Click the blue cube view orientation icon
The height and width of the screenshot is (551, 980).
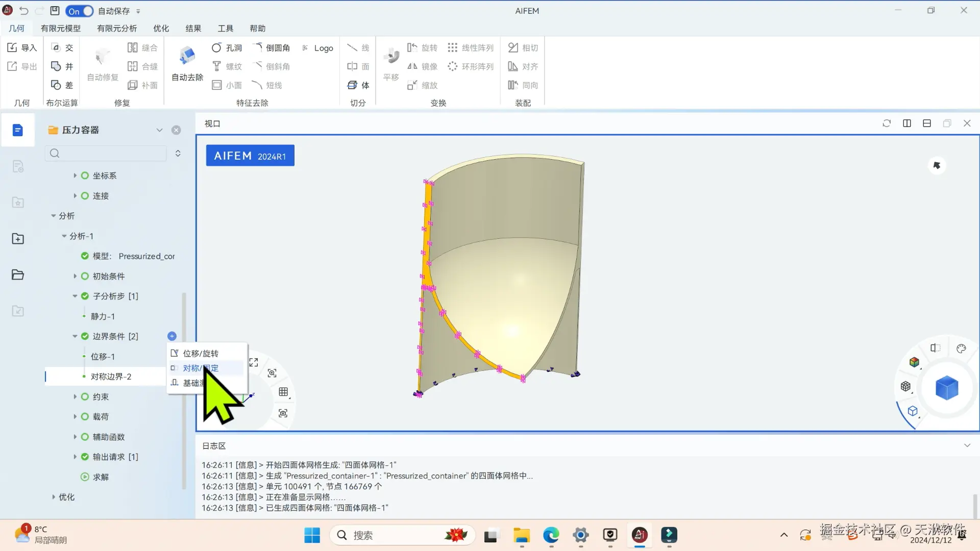pyautogui.click(x=946, y=388)
